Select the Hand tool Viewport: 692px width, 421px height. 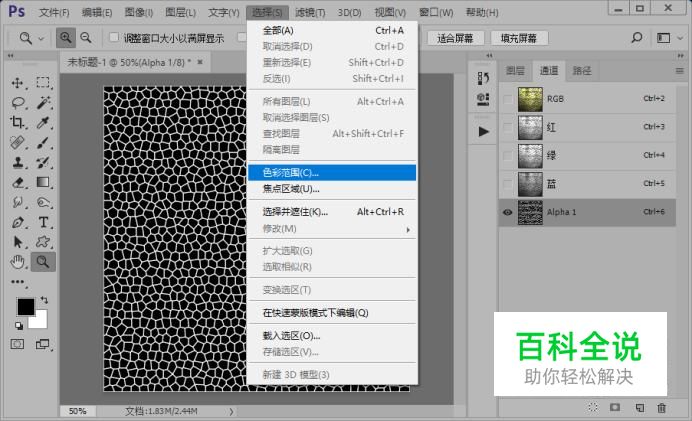pos(18,262)
